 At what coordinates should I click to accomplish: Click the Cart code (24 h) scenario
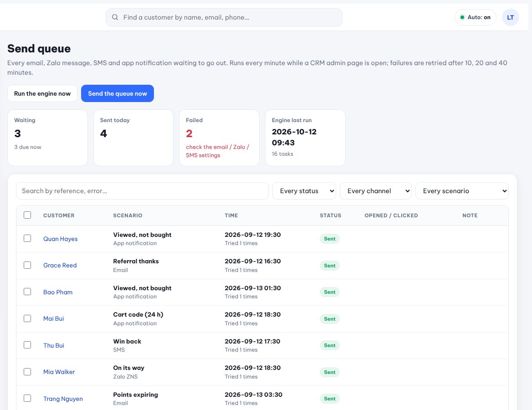coord(138,315)
